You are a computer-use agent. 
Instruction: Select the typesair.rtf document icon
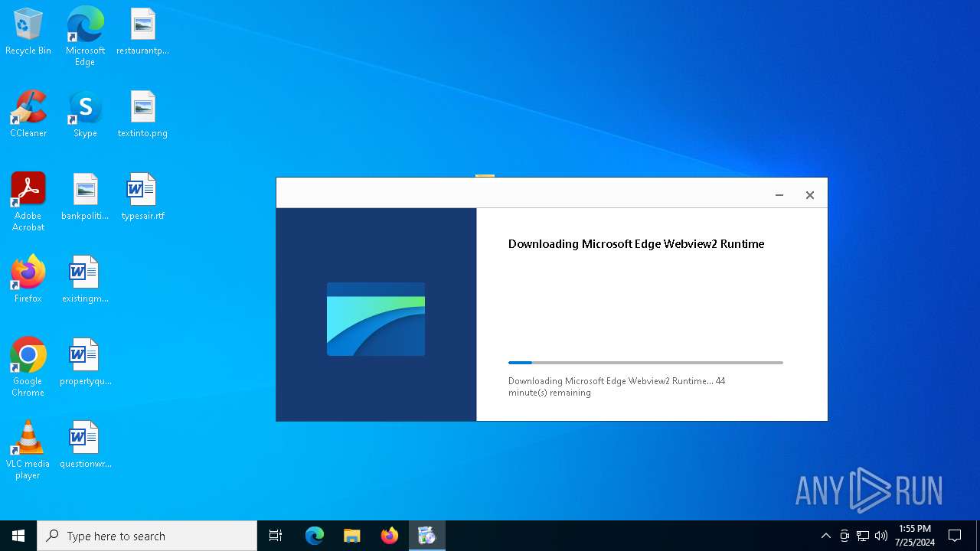[x=142, y=197]
